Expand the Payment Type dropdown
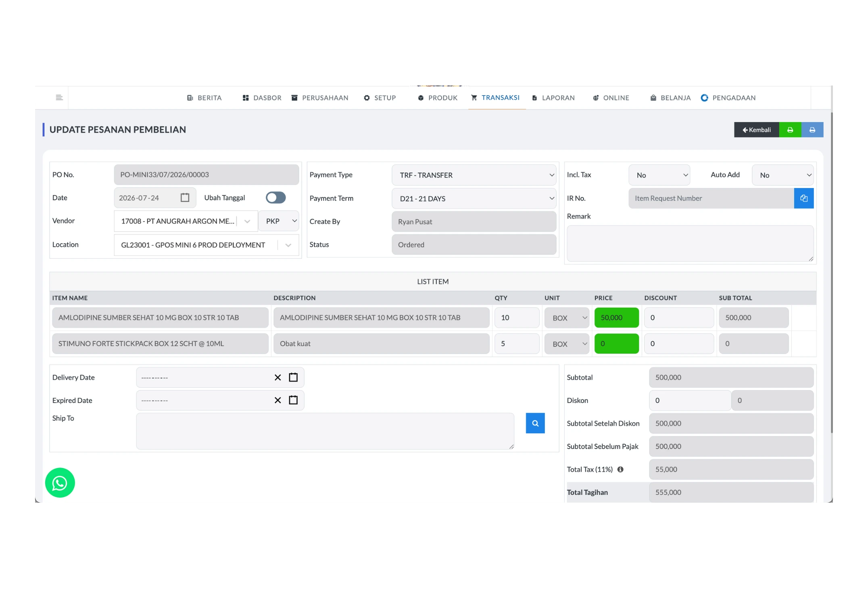Image resolution: width=868 pixels, height=589 pixels. (x=474, y=175)
